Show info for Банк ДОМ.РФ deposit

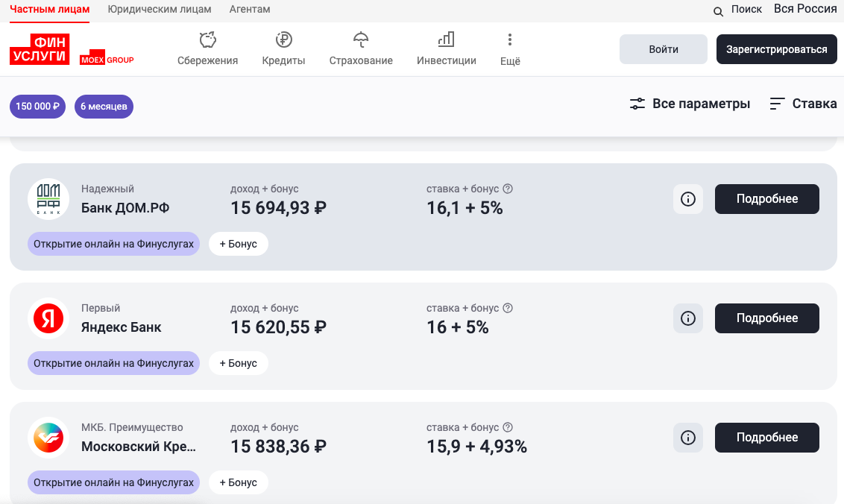pos(688,199)
